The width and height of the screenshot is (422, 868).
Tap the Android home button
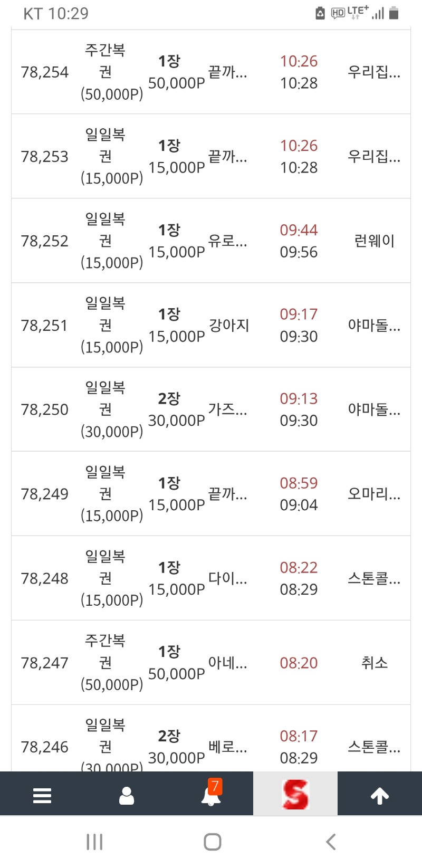(x=213, y=842)
